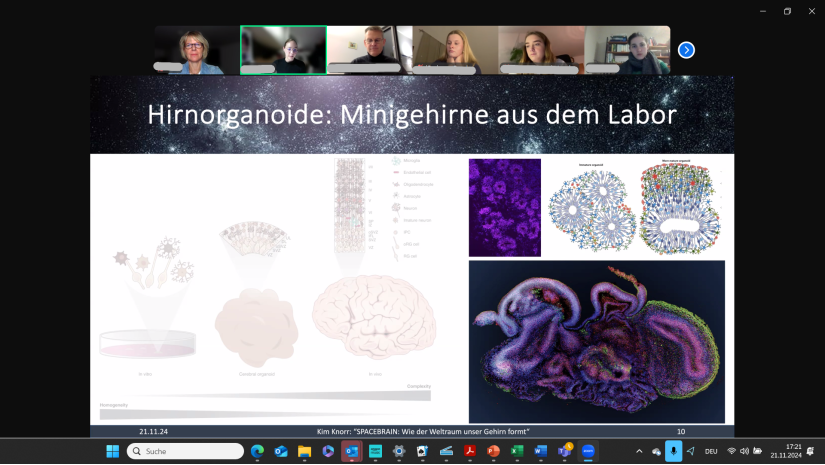The image size is (825, 465).
Task: Open the Settings gear in the taskbar
Action: 399,451
